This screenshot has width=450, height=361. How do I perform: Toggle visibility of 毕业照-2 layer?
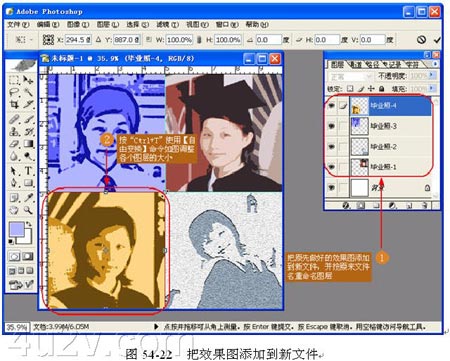pyautogui.click(x=331, y=147)
